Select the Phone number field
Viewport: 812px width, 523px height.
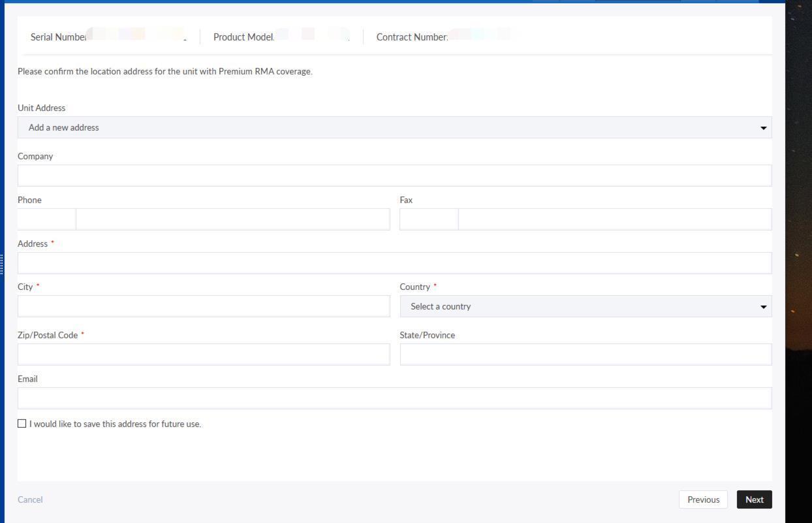tap(232, 219)
